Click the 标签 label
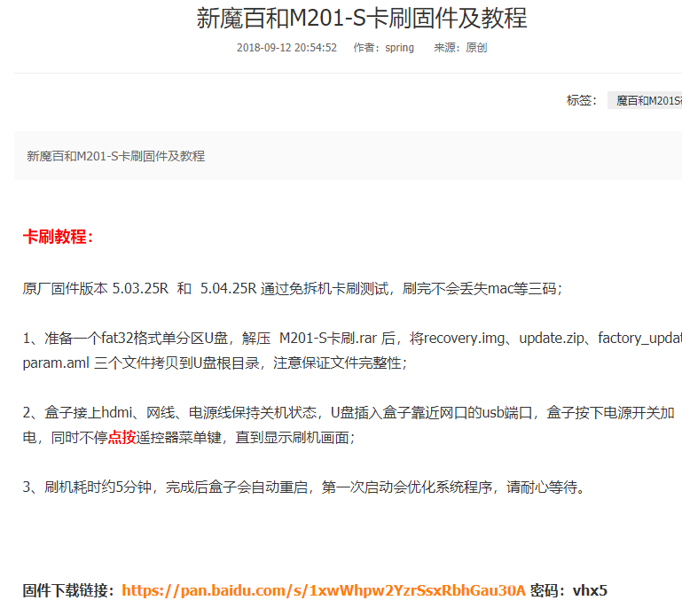The height and width of the screenshot is (616, 682). (x=582, y=100)
